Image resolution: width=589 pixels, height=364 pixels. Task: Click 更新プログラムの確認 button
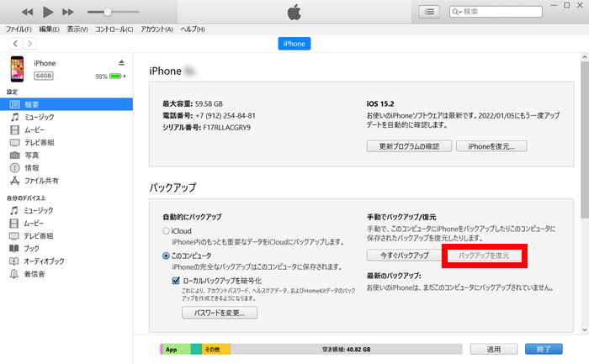point(409,146)
